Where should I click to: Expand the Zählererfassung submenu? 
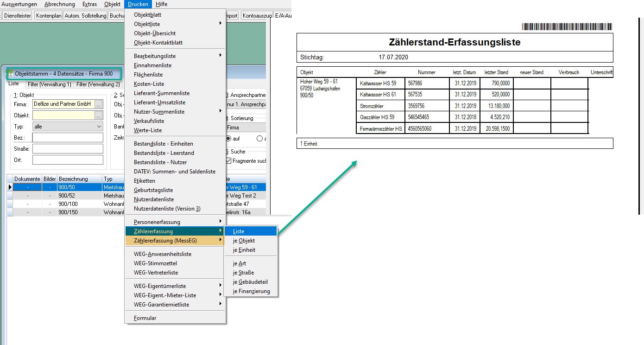click(x=175, y=231)
